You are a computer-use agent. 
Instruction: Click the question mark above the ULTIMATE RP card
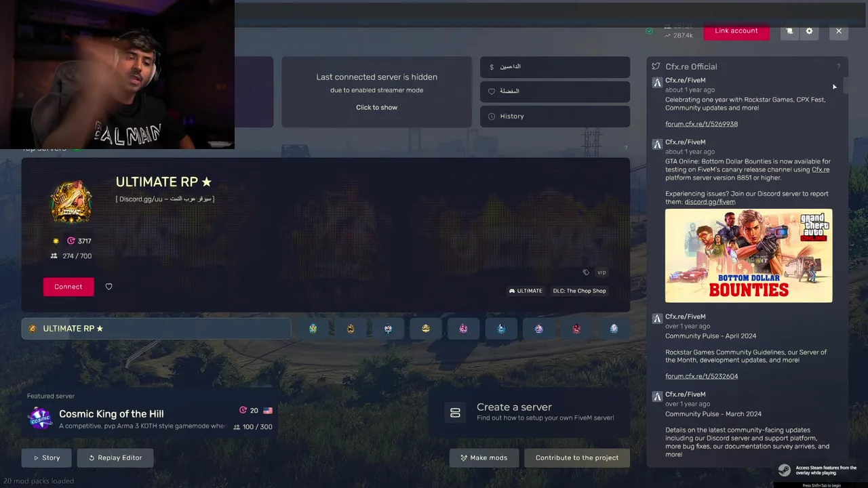click(625, 148)
